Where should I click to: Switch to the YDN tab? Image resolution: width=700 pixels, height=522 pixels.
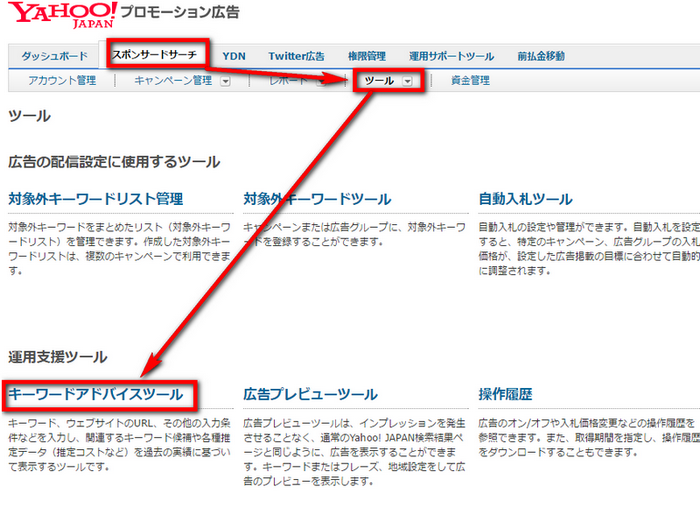click(234, 56)
